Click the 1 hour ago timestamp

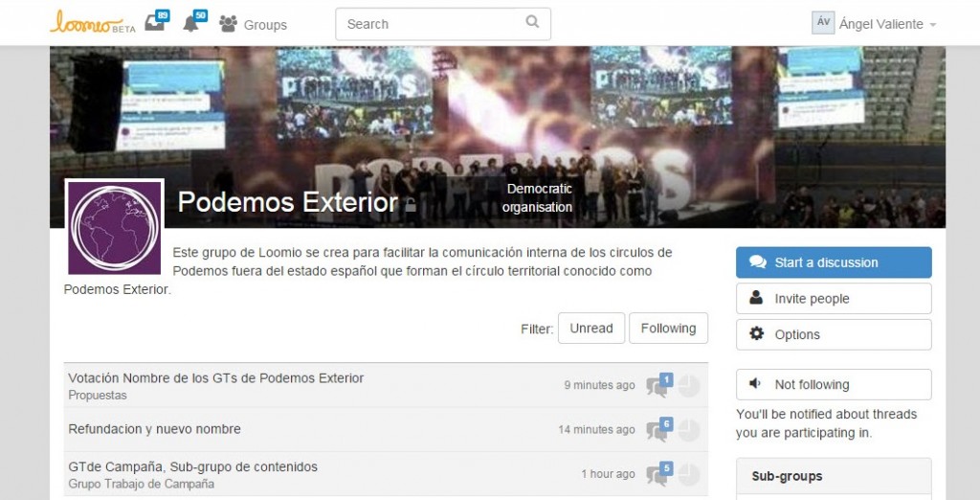(608, 474)
